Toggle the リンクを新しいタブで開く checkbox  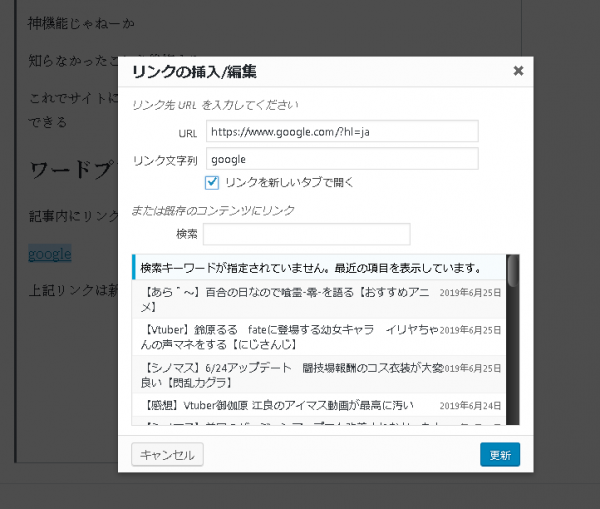[212, 182]
